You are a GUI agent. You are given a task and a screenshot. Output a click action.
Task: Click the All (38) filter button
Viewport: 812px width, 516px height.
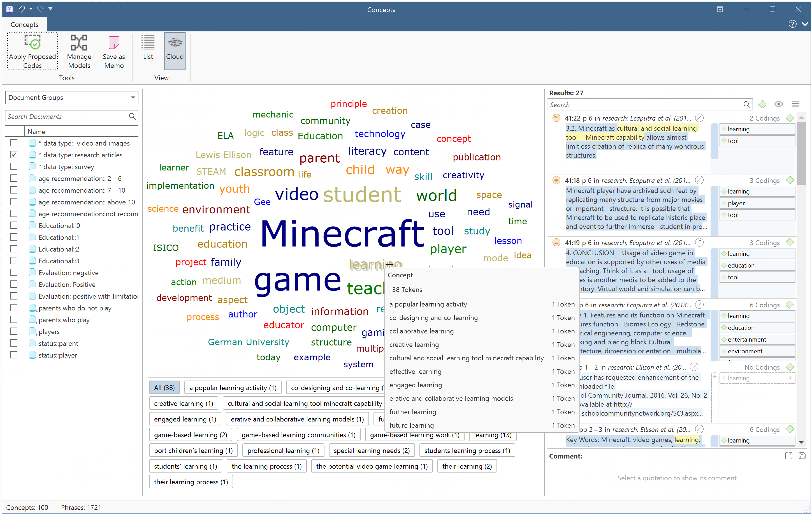point(164,388)
